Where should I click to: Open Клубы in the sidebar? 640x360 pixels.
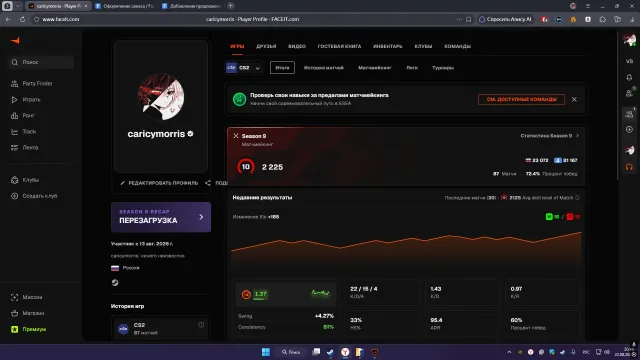(25, 180)
